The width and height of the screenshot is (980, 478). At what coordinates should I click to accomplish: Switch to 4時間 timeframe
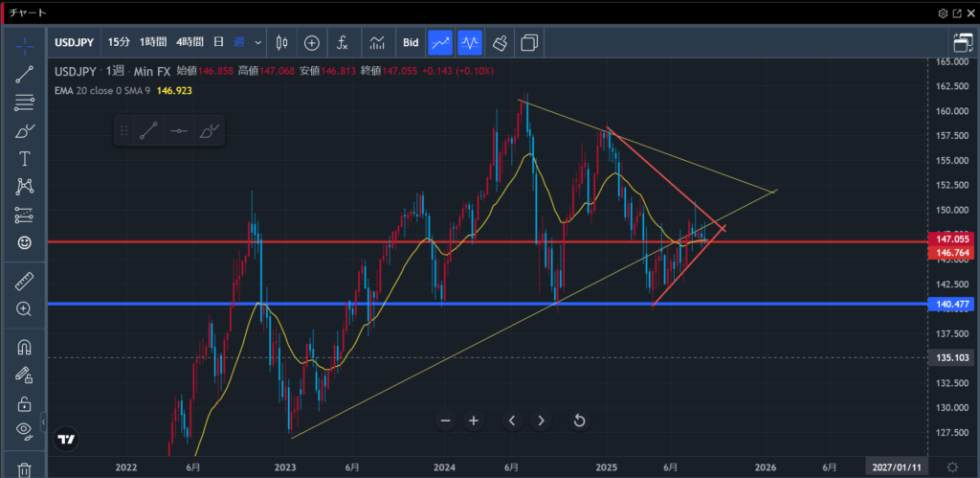coord(189,42)
